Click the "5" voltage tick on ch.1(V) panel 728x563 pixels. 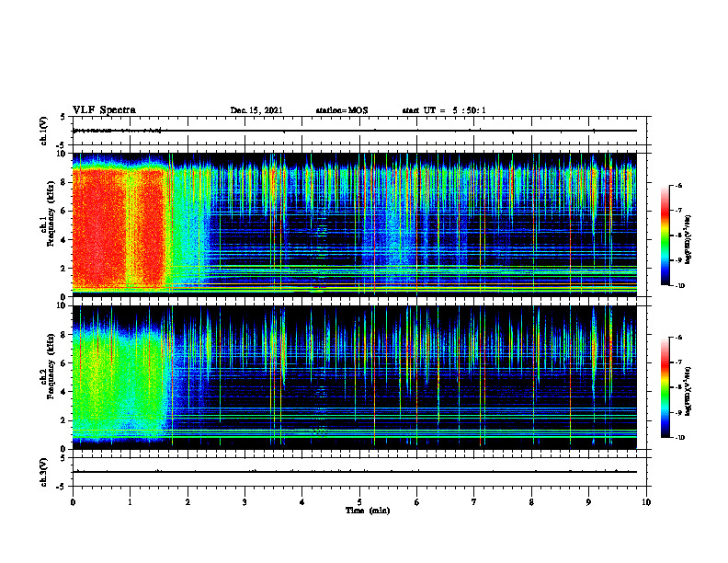coord(63,118)
